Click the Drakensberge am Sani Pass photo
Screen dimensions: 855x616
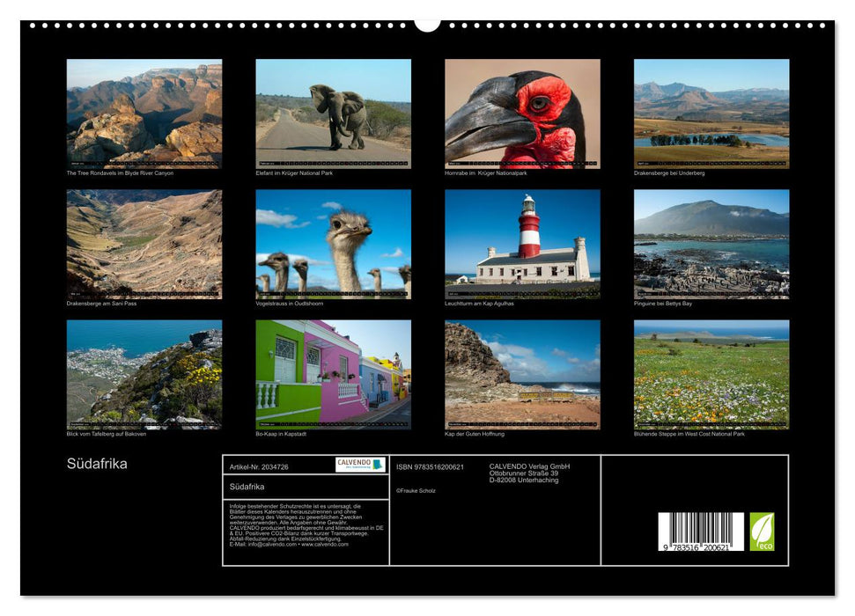pyautogui.click(x=143, y=245)
